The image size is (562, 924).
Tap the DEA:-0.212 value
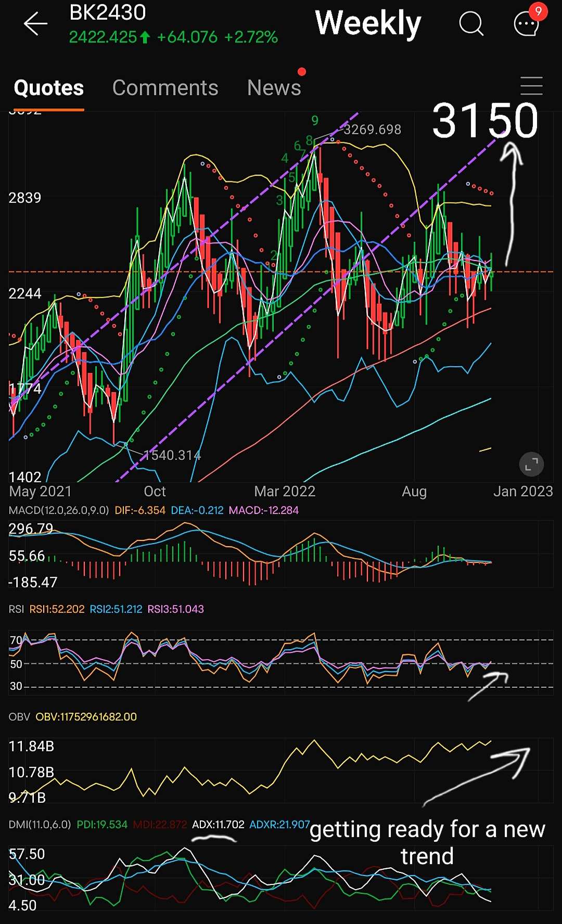coord(197,510)
